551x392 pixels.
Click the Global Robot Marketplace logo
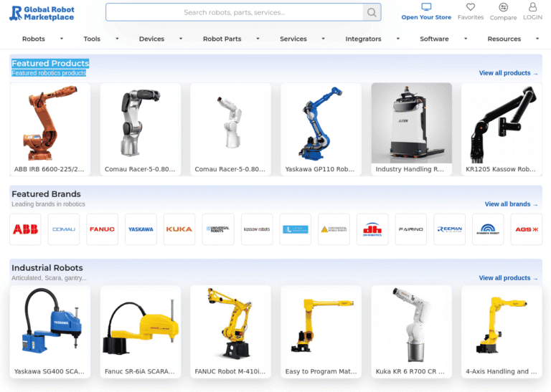(42, 14)
